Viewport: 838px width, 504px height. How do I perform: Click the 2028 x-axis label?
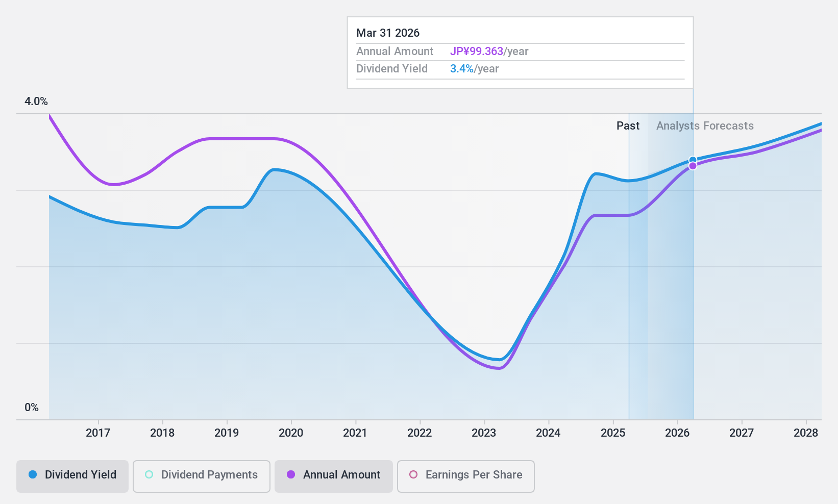[x=806, y=433]
